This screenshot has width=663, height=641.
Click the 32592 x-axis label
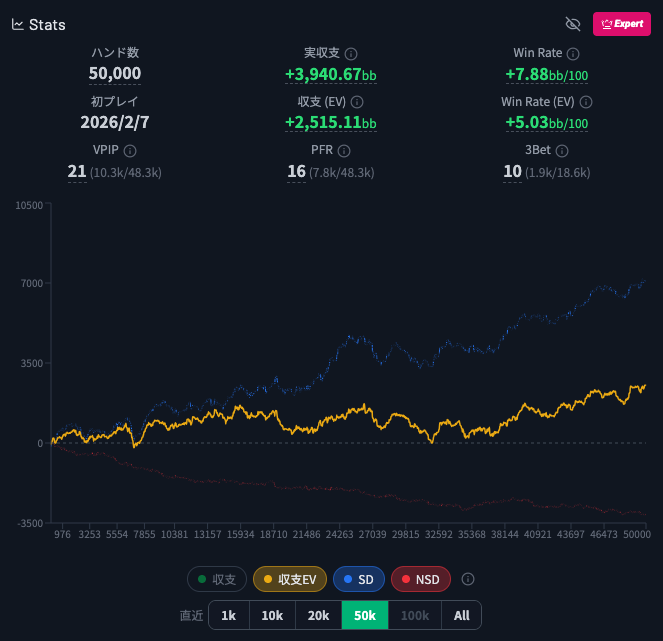click(x=439, y=534)
